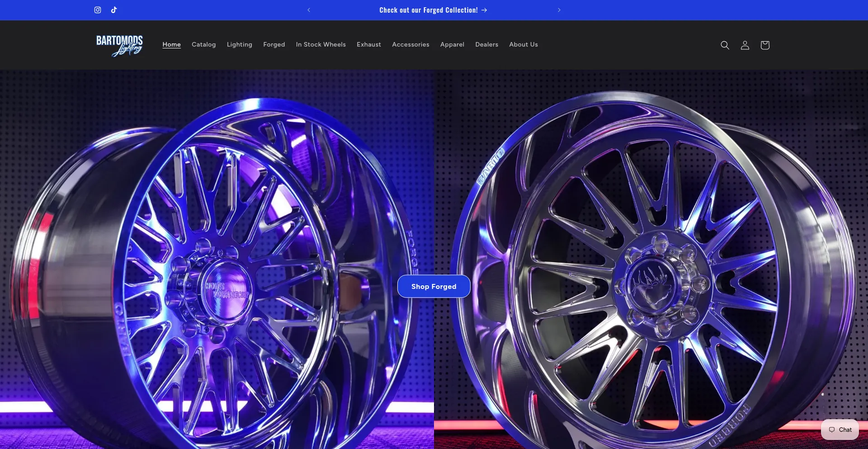Open the Accessories menu item
The height and width of the screenshot is (449, 868).
[x=410, y=44]
